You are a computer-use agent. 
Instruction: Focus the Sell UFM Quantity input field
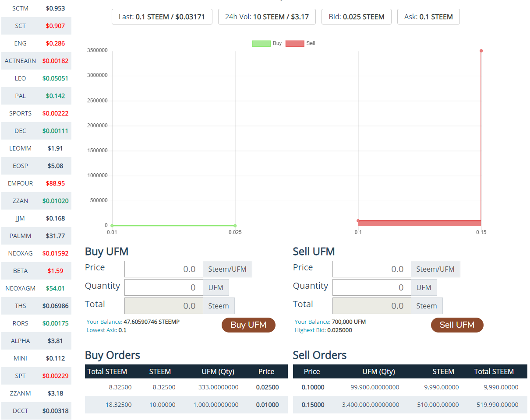(x=372, y=287)
